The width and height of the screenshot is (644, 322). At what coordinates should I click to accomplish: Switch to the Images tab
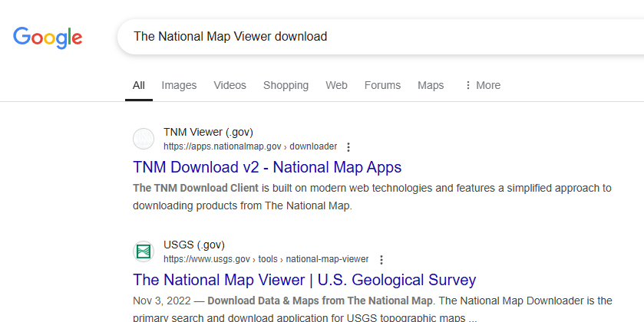pyautogui.click(x=179, y=85)
